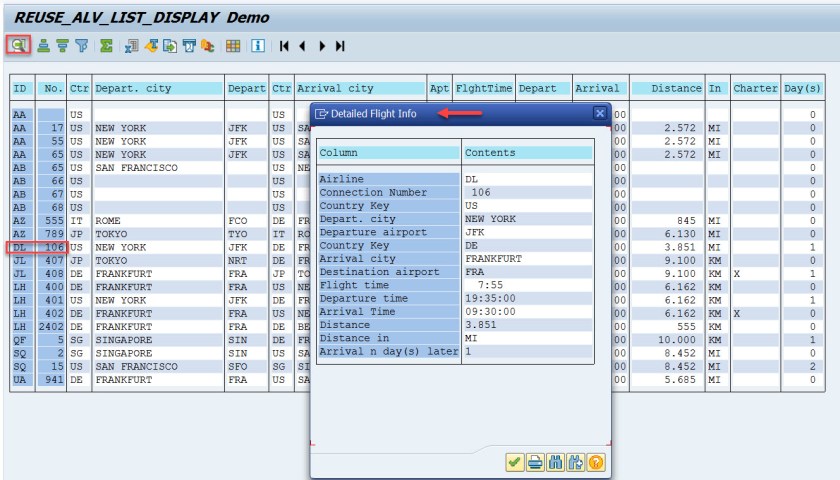Close the Detailed Flight Info dialog
Image resolution: width=840 pixels, height=480 pixels.
click(599, 114)
